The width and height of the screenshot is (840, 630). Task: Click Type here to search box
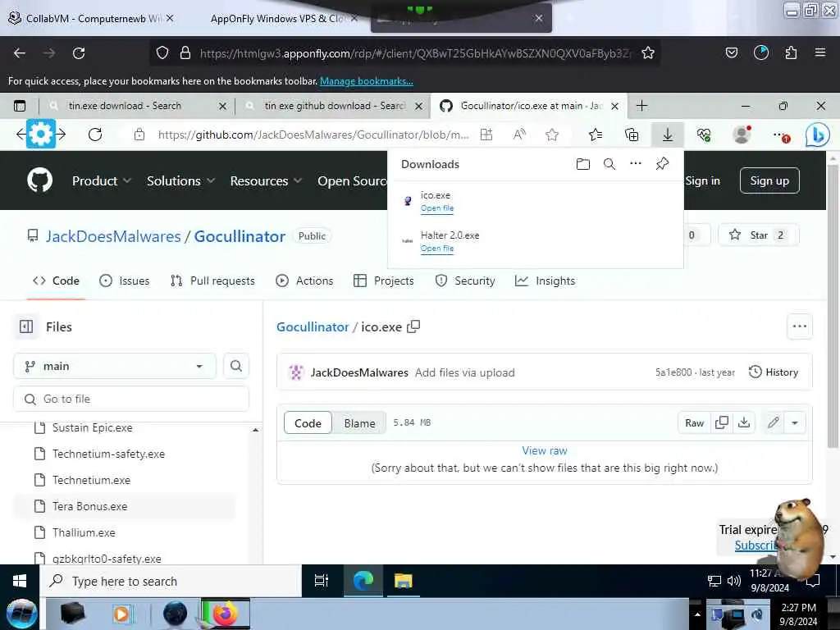click(171, 581)
